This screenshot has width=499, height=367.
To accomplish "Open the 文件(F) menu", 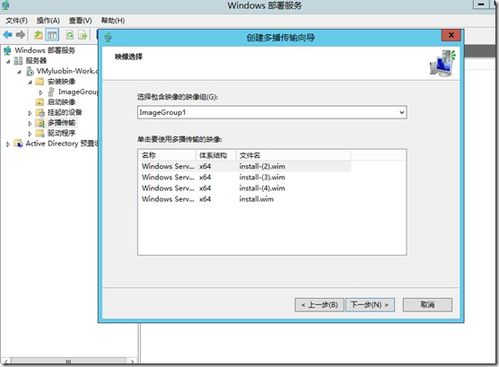I will pos(17,21).
